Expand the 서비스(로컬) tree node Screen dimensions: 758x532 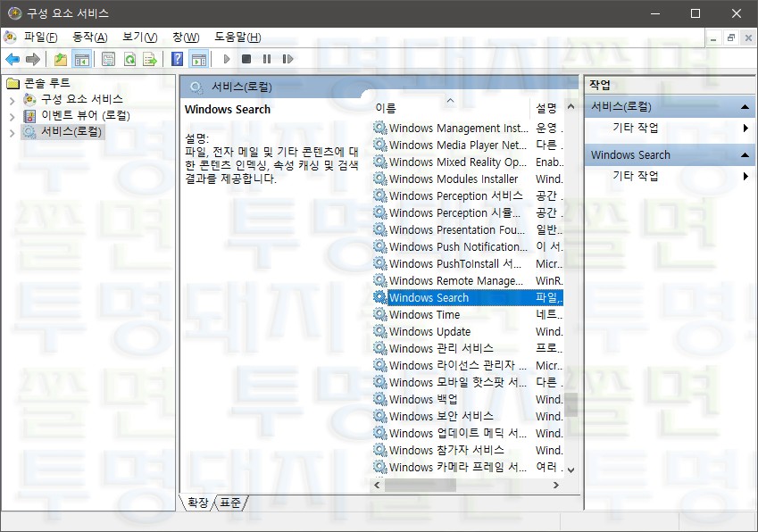pyautogui.click(x=12, y=133)
